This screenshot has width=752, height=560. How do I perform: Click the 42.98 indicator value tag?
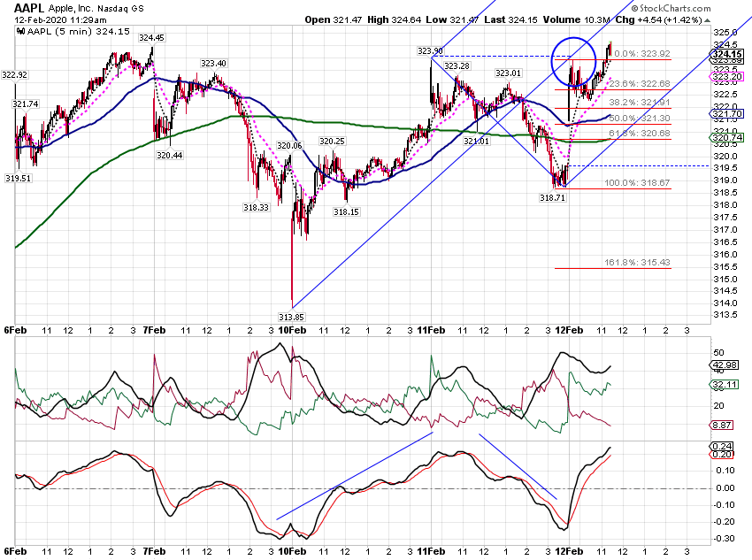(x=724, y=364)
